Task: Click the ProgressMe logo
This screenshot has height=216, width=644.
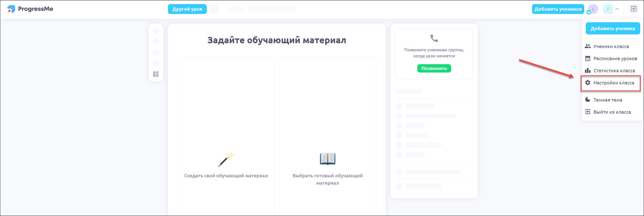Action: [30, 9]
